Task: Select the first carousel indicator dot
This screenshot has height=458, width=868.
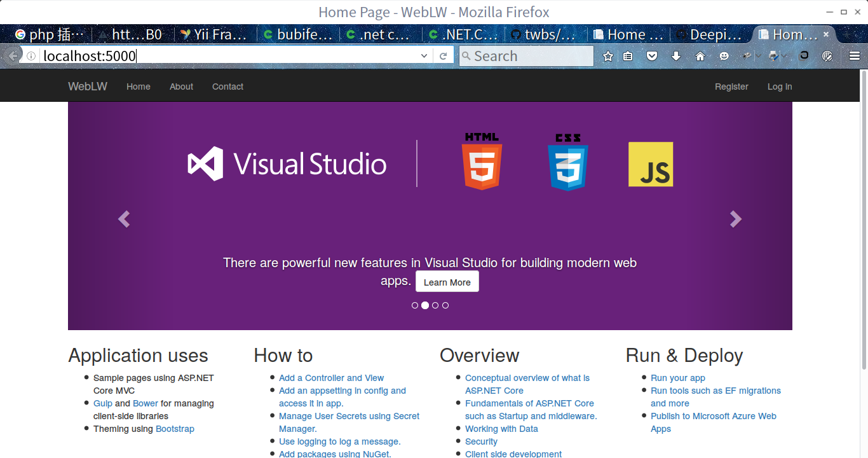Action: coord(415,305)
